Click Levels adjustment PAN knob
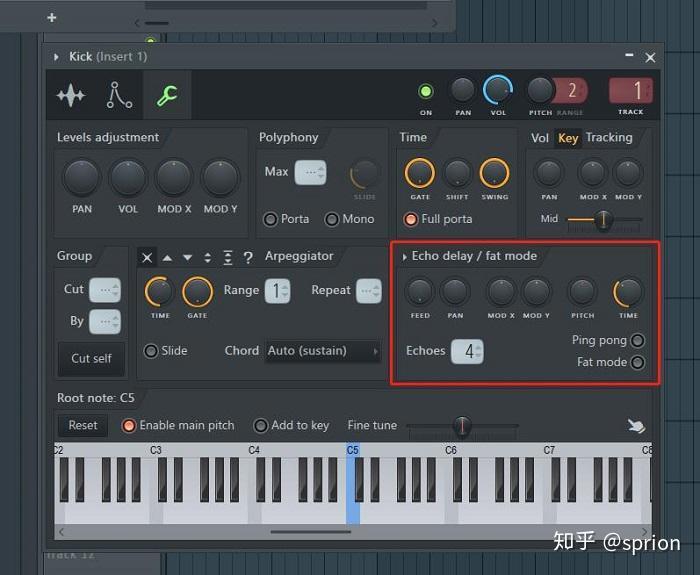Screen dimensions: 700x575 coord(81,177)
